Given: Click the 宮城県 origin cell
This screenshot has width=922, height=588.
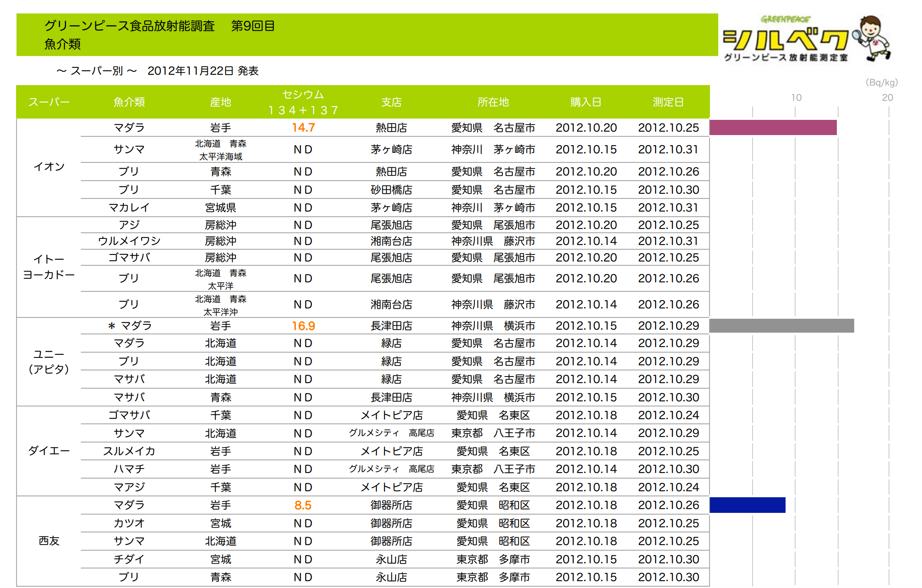Looking at the screenshot, I should pos(220,208).
